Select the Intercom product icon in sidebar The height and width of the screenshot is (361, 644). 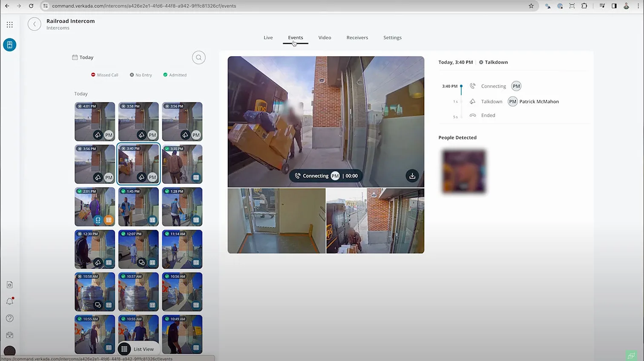coord(9,45)
